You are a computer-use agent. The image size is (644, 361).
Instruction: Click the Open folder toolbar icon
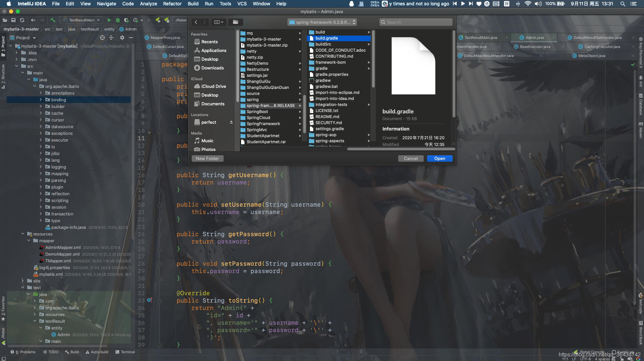click(5, 20)
